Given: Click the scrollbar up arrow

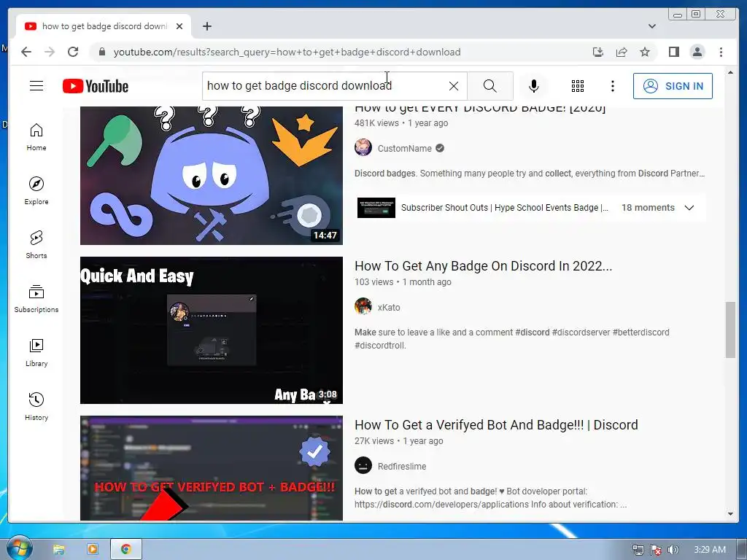Looking at the screenshot, I should [730, 72].
